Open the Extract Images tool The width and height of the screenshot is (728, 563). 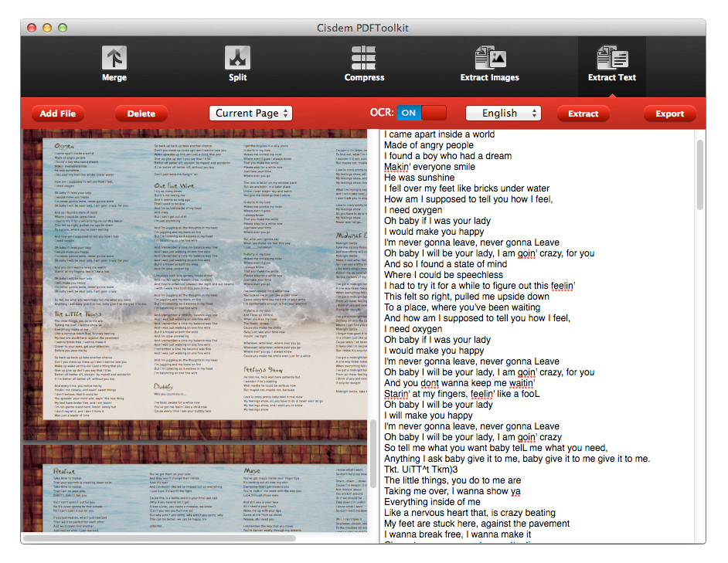click(490, 63)
